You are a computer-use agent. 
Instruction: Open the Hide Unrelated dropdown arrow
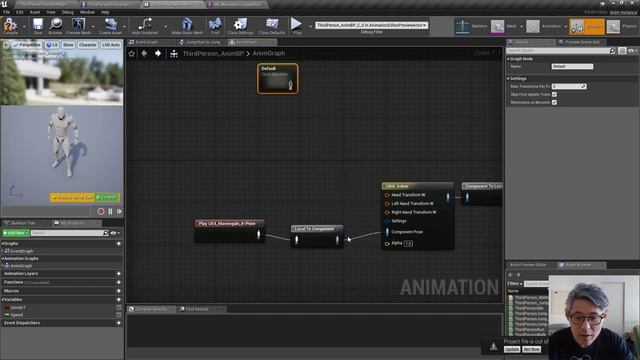pyautogui.click(x=165, y=27)
